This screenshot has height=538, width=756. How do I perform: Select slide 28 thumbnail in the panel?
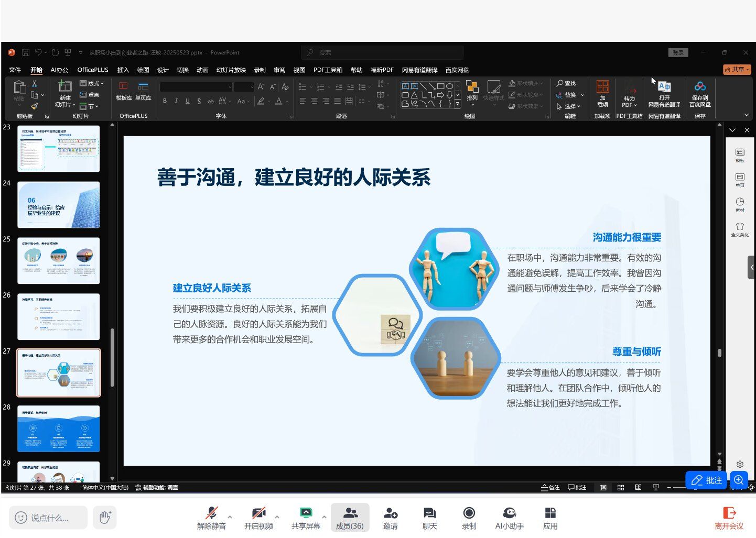(58, 429)
